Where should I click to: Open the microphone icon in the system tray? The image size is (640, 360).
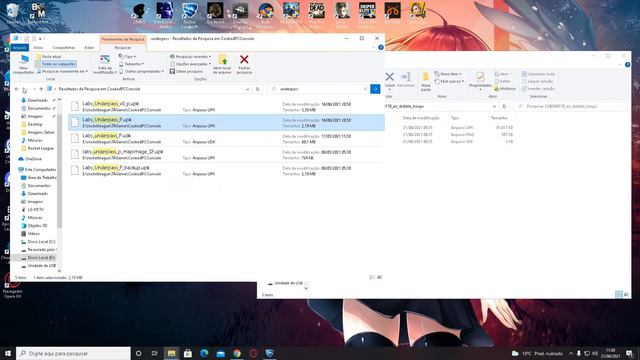click(x=578, y=353)
